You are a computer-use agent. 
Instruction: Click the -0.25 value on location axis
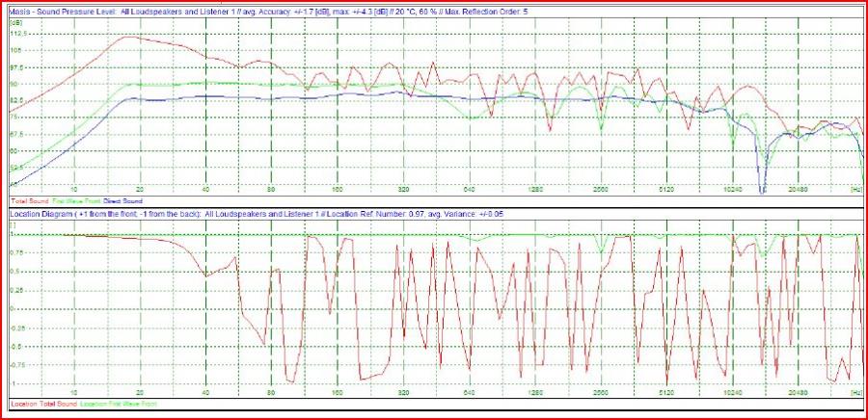[x=17, y=328]
